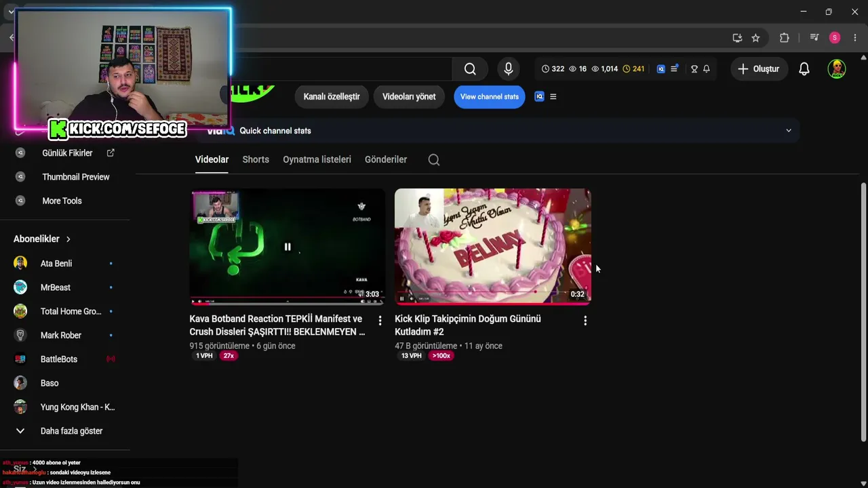Open options menu for Kick Klip video
Viewport: 868px width, 488px height.
click(585, 321)
